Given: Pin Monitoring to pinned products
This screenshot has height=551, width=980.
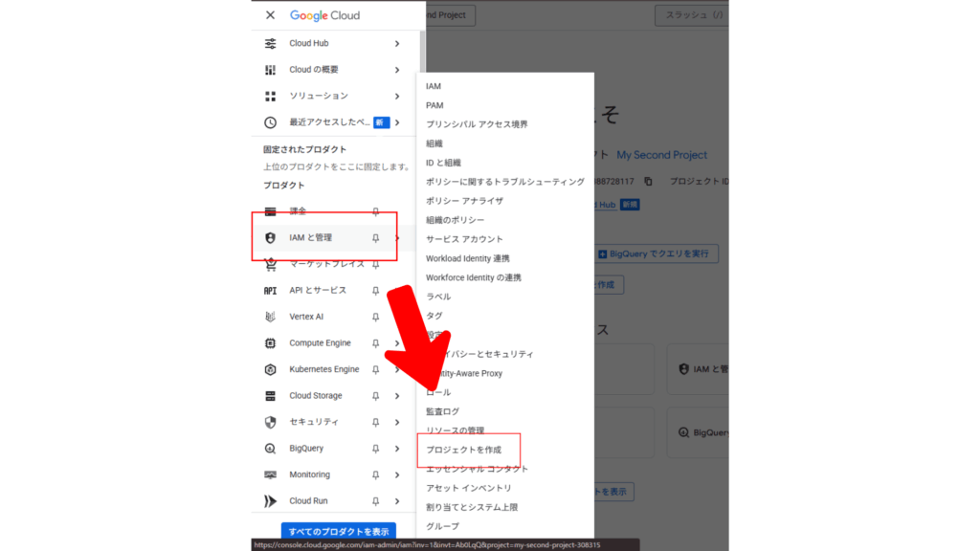Looking at the screenshot, I should point(375,474).
